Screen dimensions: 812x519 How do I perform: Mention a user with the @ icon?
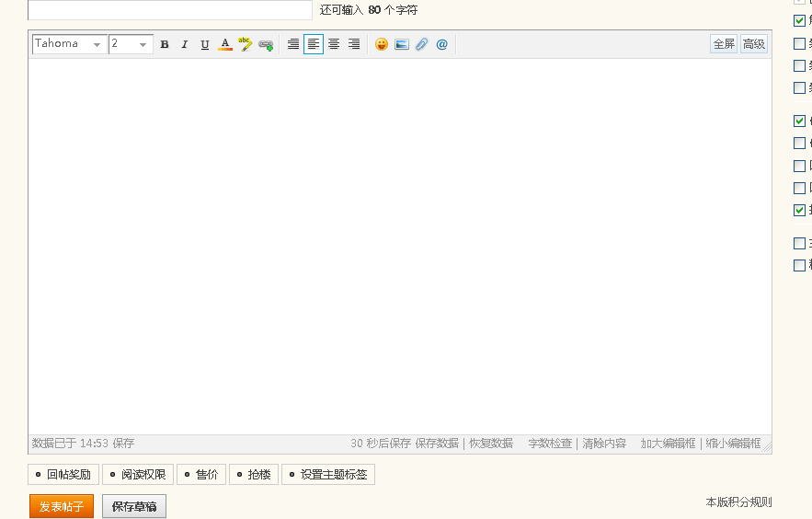tap(442, 44)
